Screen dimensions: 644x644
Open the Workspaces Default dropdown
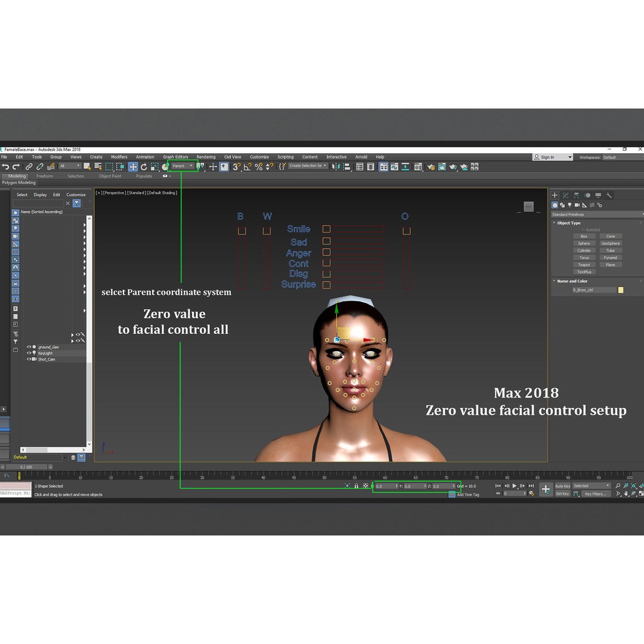(623, 157)
